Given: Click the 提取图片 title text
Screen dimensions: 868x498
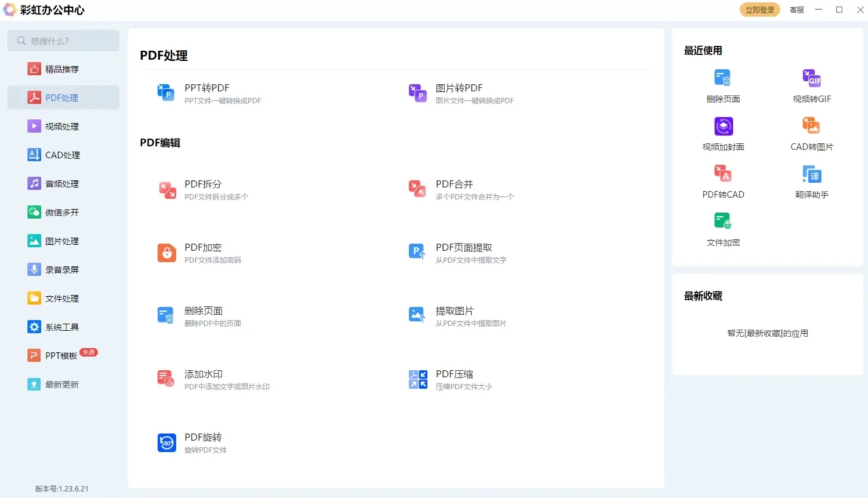Looking at the screenshot, I should pyautogui.click(x=454, y=311).
